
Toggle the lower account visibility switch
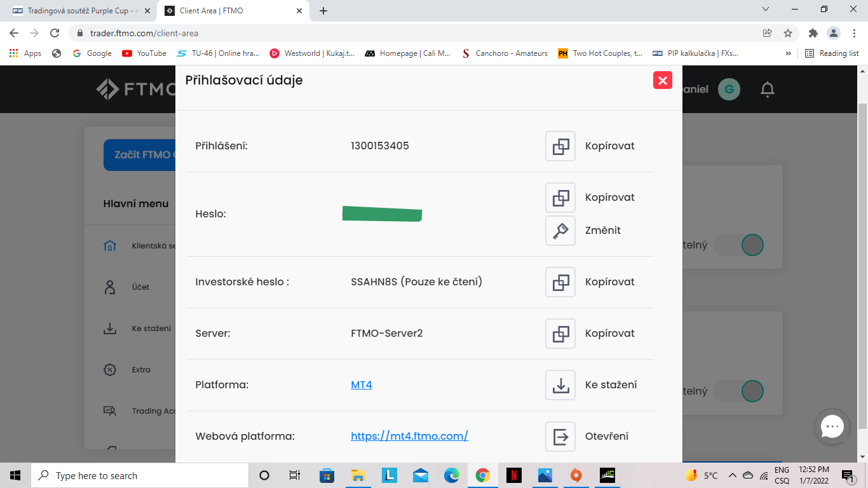pyautogui.click(x=738, y=391)
